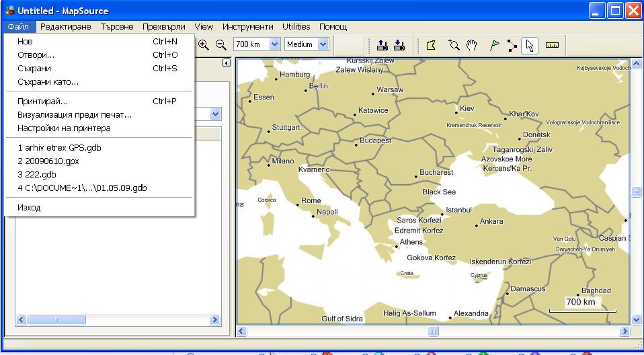This screenshot has width=644, height=355.
Task: Click Изход to exit the program
Action: [x=29, y=207]
